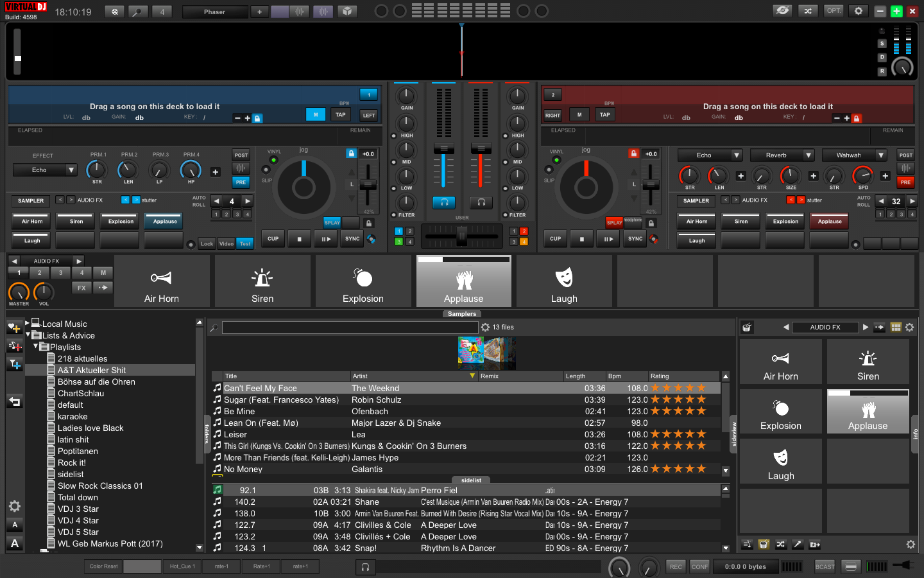Click browser settings gear next to 13 files
The image size is (924, 578).
pyautogui.click(x=485, y=328)
